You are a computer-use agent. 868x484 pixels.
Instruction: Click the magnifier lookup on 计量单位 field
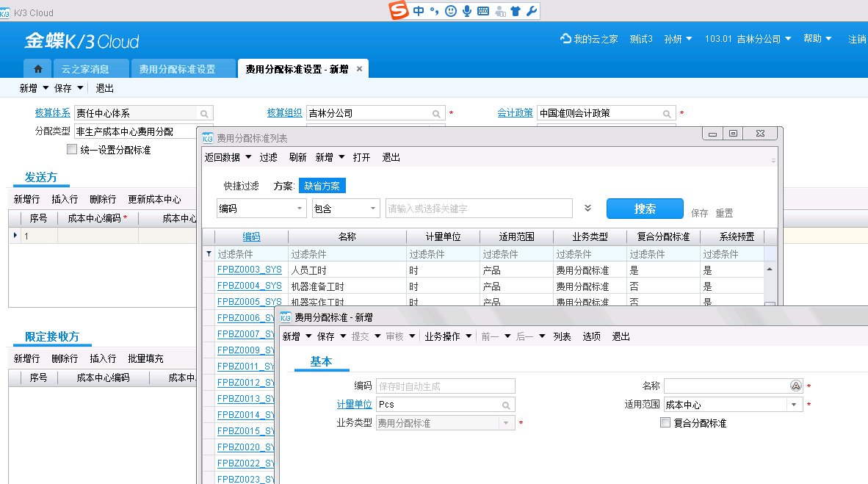point(505,404)
